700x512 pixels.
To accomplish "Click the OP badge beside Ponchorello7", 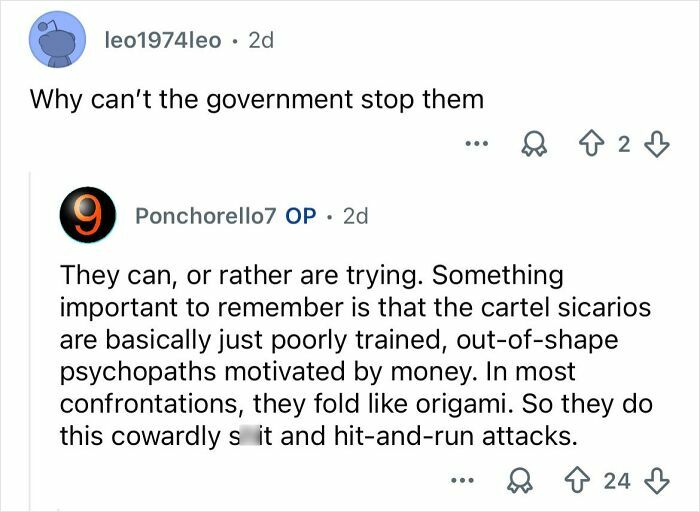I will 301,215.
